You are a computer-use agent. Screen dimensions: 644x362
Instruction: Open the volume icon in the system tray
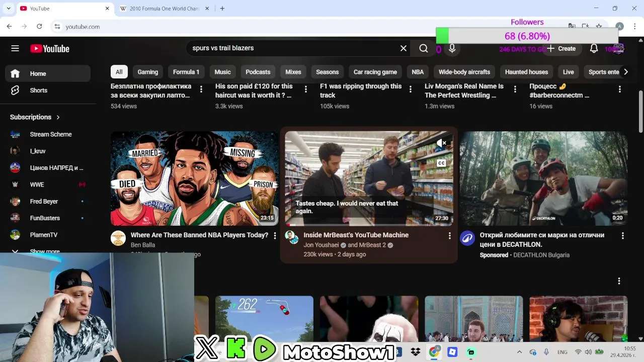click(588, 352)
